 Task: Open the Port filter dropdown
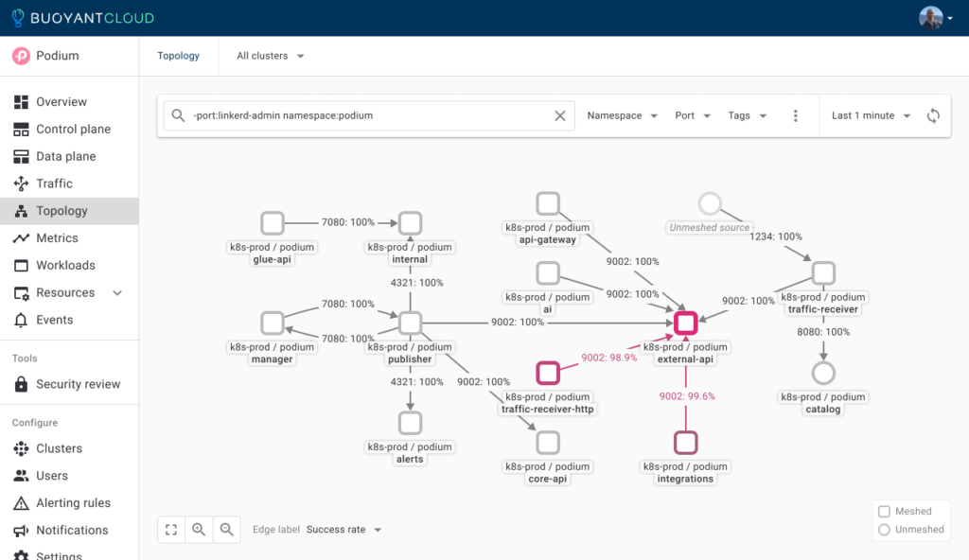tap(692, 115)
